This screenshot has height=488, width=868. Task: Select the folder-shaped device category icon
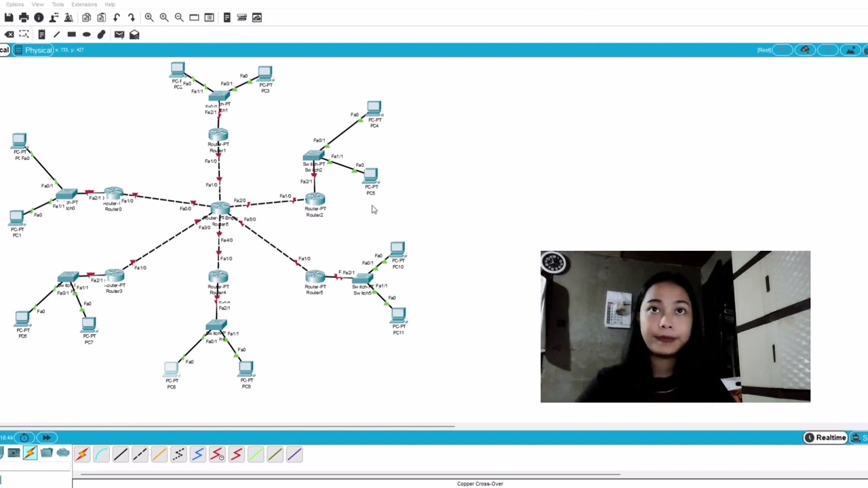tap(46, 453)
